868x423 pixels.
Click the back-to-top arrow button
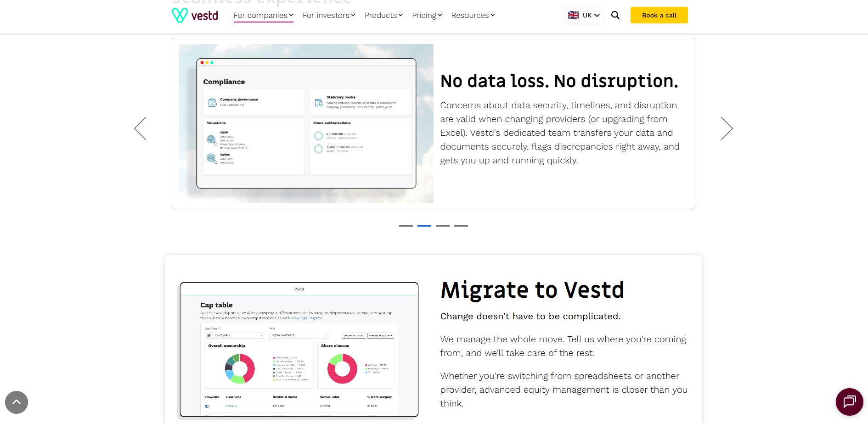click(x=17, y=402)
